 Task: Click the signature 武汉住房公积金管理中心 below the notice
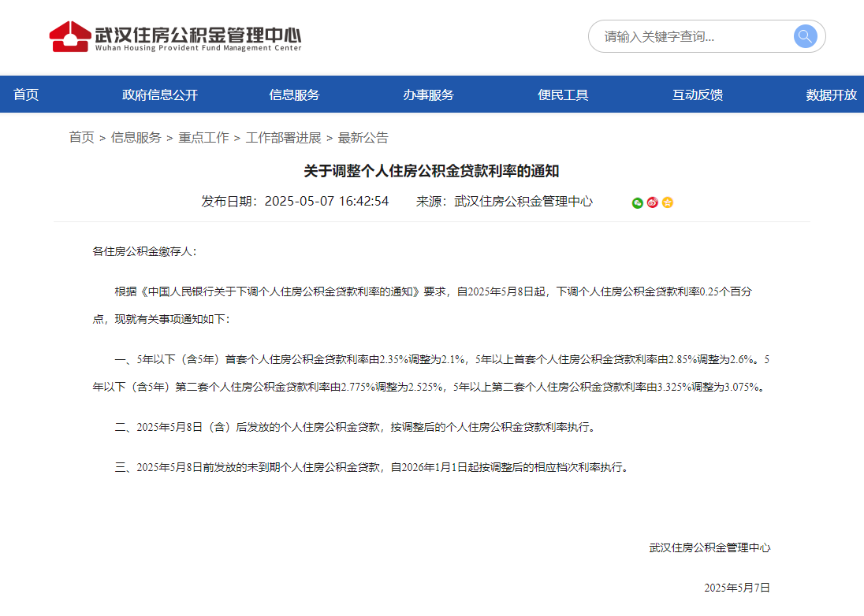[x=709, y=547]
